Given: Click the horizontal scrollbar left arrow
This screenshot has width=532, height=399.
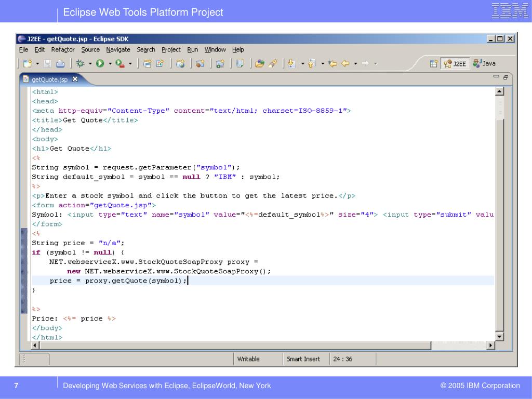Looking at the screenshot, I should pyautogui.click(x=35, y=345).
